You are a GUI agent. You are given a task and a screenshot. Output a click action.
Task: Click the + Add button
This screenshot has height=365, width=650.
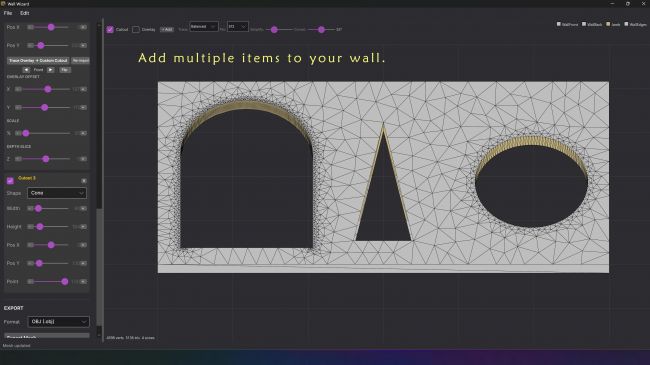167,29
